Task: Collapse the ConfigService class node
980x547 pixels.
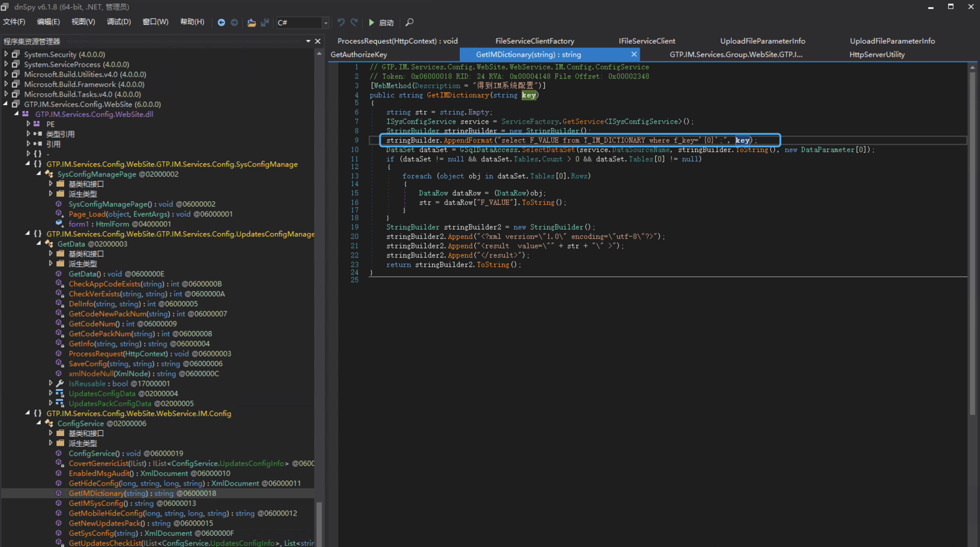Action: tap(39, 424)
